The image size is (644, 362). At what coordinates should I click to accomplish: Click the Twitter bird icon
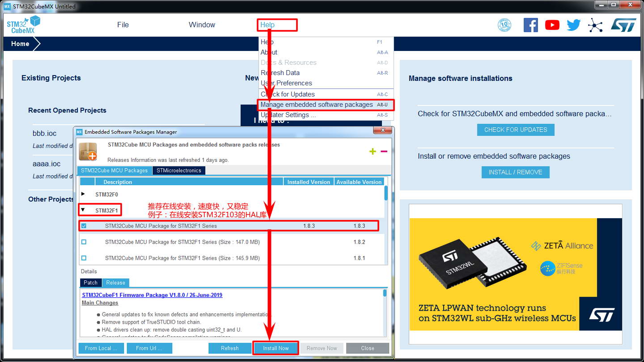[x=573, y=25]
